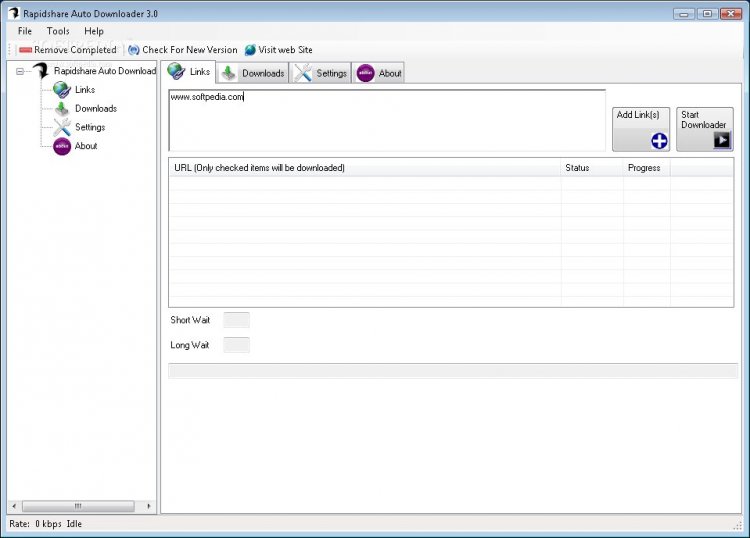The image size is (750, 538).
Task: Click the URL column header
Action: pyautogui.click(x=365, y=168)
